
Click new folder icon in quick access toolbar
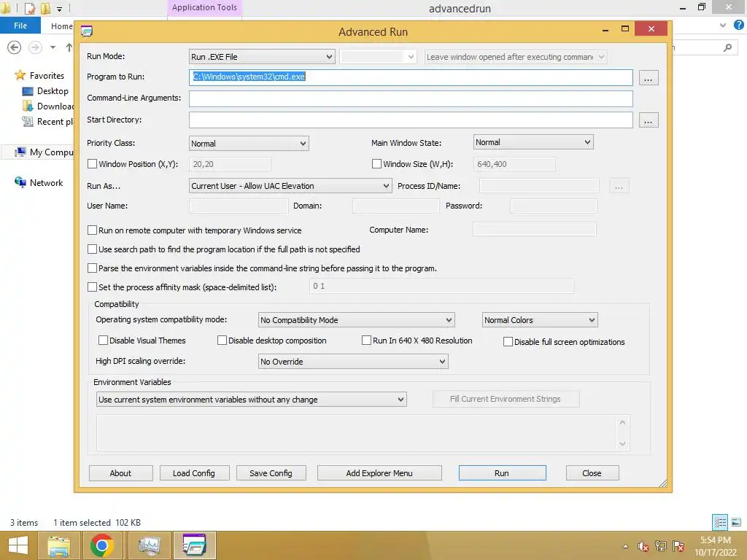(46, 8)
